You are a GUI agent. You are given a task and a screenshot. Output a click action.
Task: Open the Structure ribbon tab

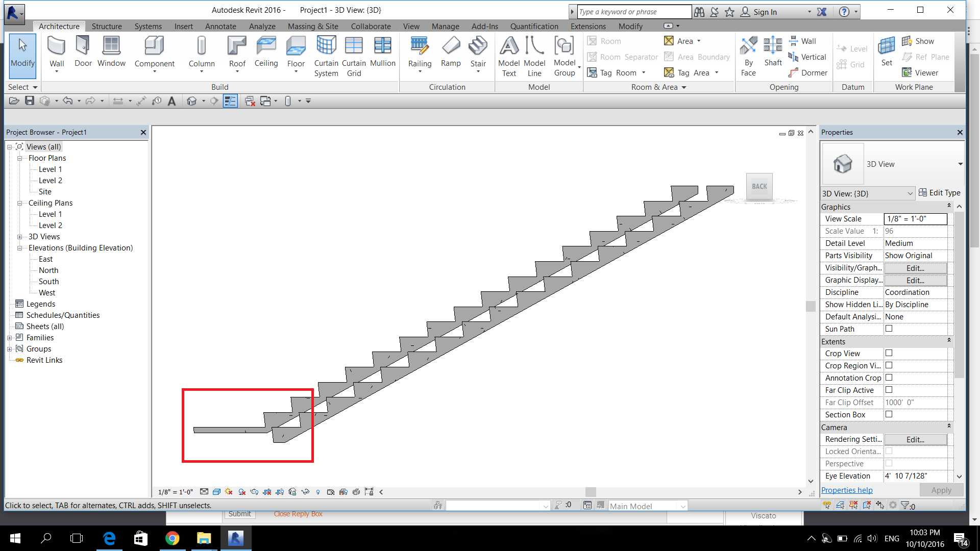coord(107,27)
